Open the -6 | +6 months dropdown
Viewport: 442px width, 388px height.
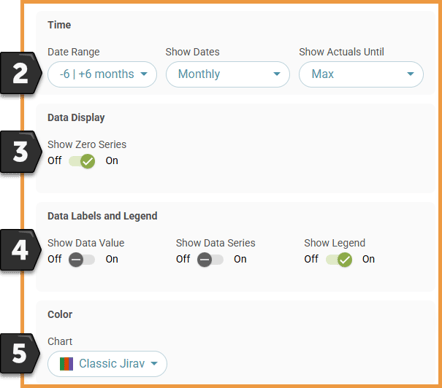(102, 74)
